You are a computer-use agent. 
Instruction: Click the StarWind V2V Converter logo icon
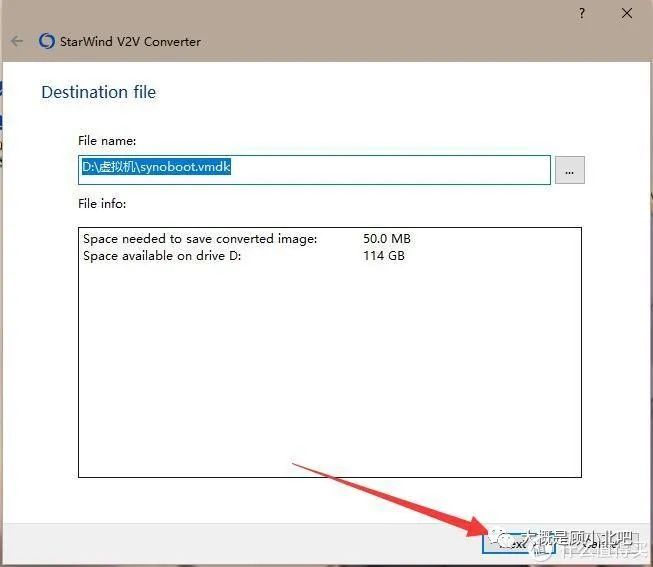click(46, 41)
